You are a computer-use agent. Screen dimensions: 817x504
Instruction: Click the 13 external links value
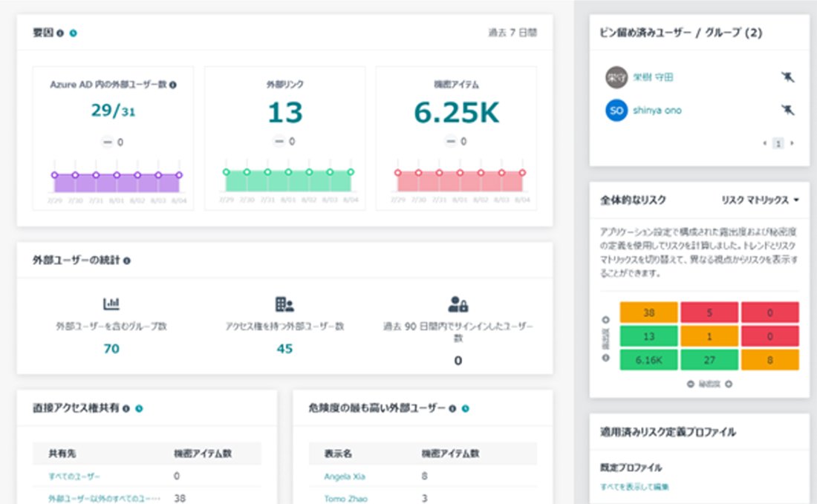(x=285, y=113)
